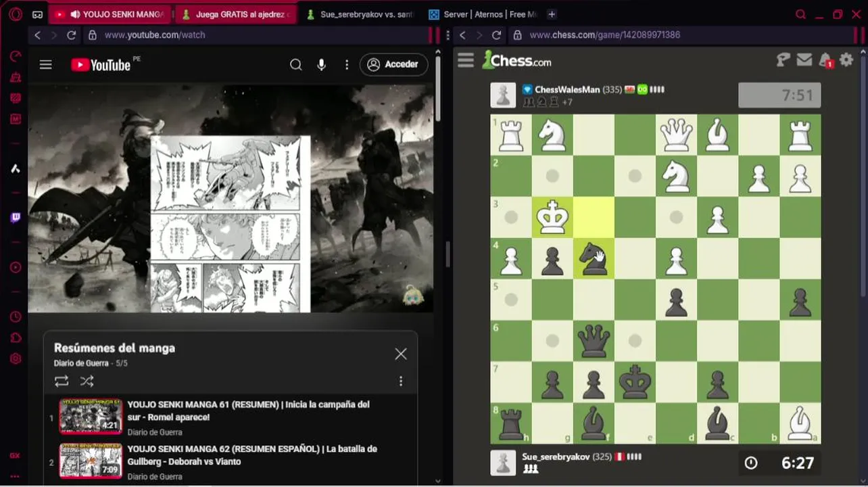Open Chess.com notifications bell

point(825,61)
